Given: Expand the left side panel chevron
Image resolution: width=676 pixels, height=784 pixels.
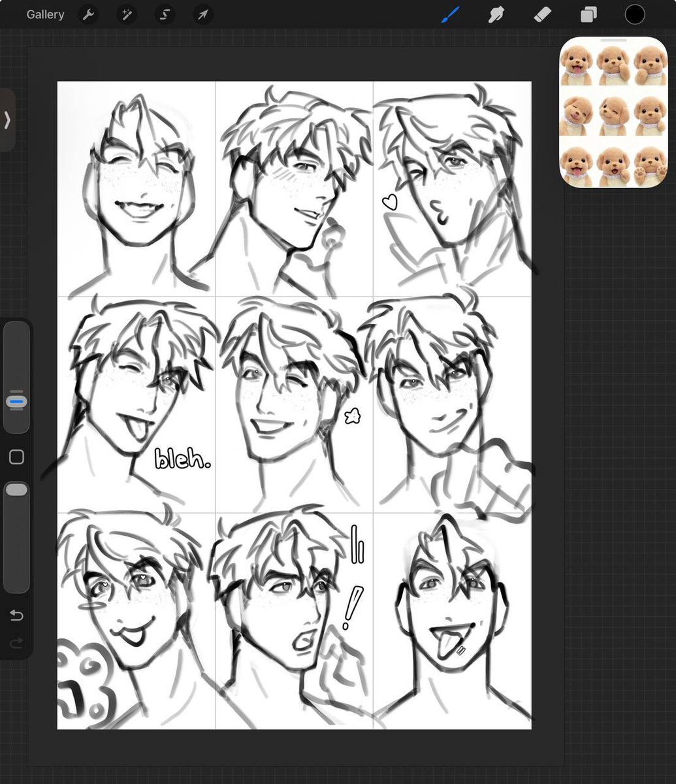Looking at the screenshot, I should click(x=7, y=120).
